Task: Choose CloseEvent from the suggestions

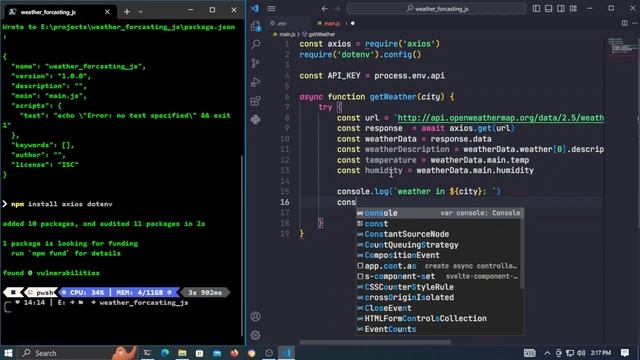Action: [x=440, y=308]
